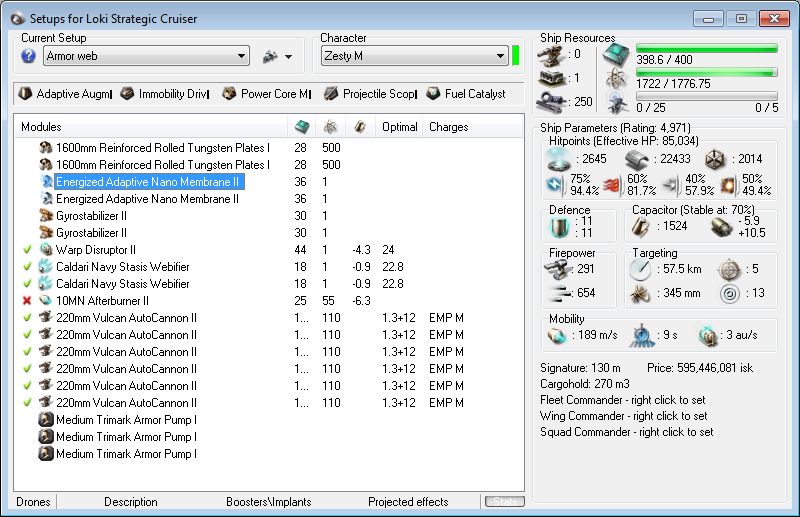Toggle the last 220mm Vulcan AutoCannon II checkmark

pyautogui.click(x=28, y=402)
